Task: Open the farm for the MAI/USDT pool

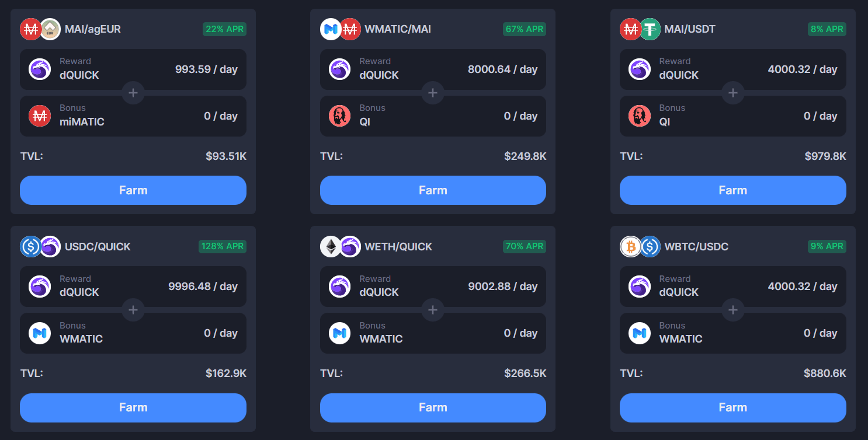Action: 732,190
